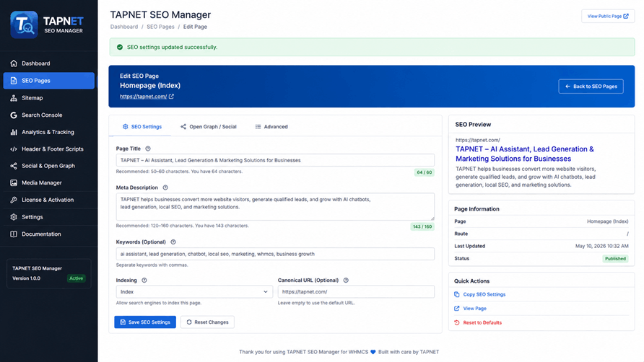Click the help icon next to Indexing

(x=144, y=281)
